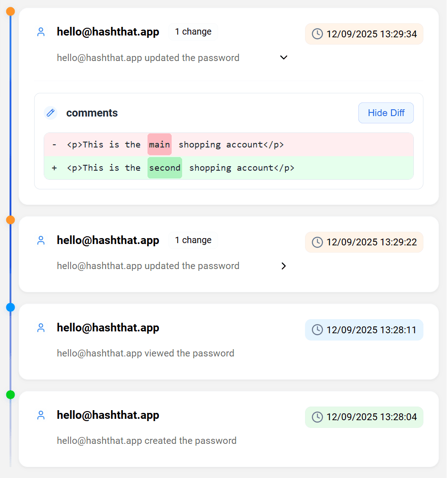Click the "1 change" badge in top entry

point(193,32)
